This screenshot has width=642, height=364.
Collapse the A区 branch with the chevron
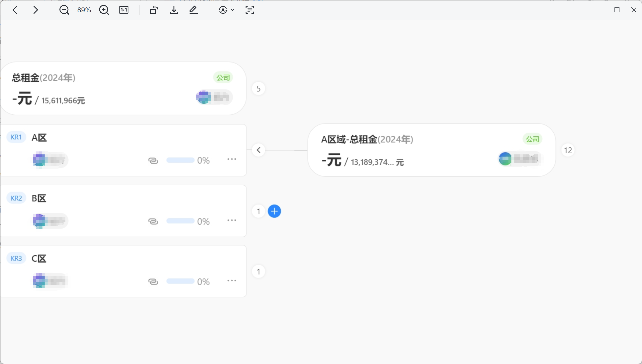pyautogui.click(x=258, y=150)
